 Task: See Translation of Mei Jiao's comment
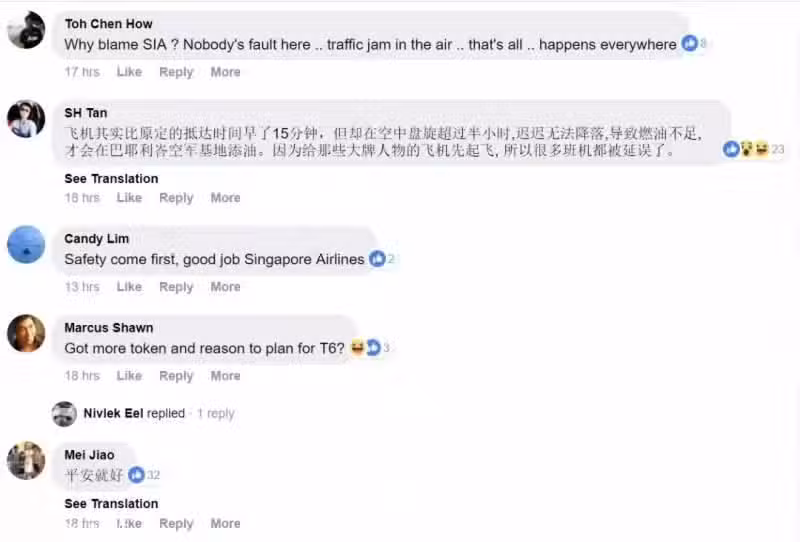111,504
